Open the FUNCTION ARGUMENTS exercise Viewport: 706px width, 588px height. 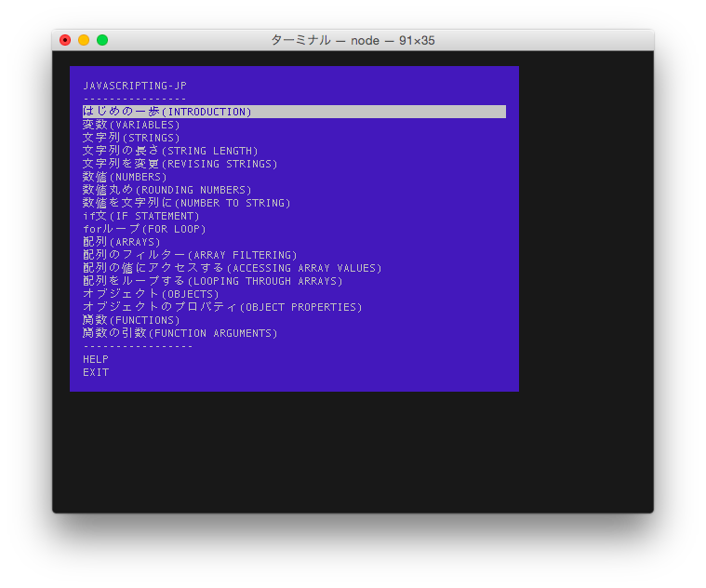tap(180, 333)
